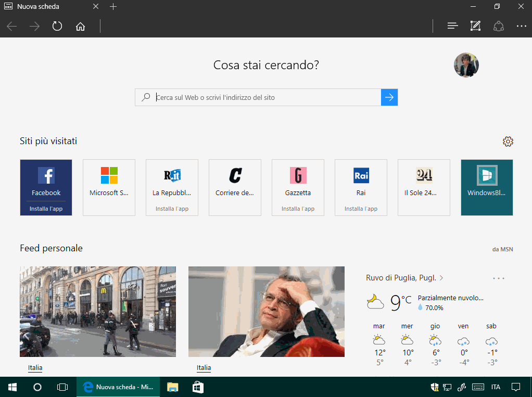Open the Windows Store taskbar icon
532x397 pixels.
(x=198, y=387)
